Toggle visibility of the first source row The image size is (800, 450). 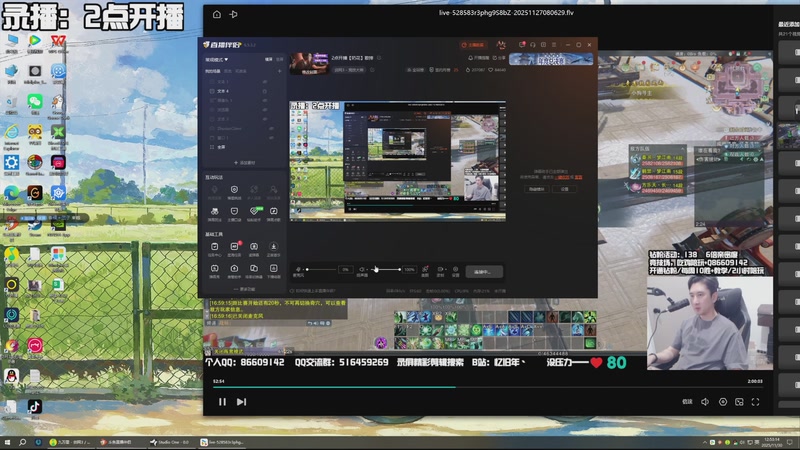pos(265,82)
